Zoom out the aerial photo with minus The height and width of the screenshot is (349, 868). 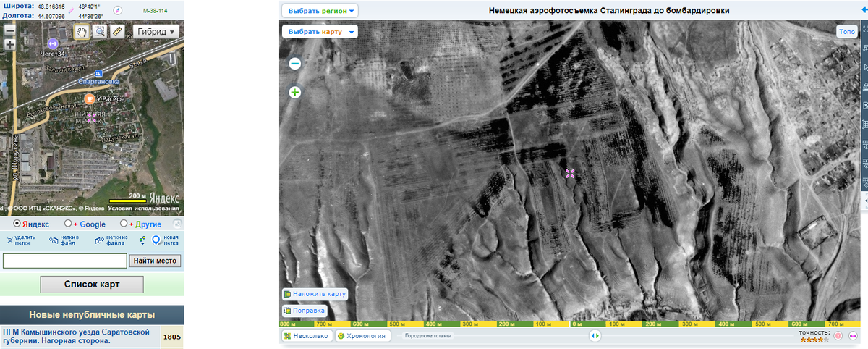[295, 64]
